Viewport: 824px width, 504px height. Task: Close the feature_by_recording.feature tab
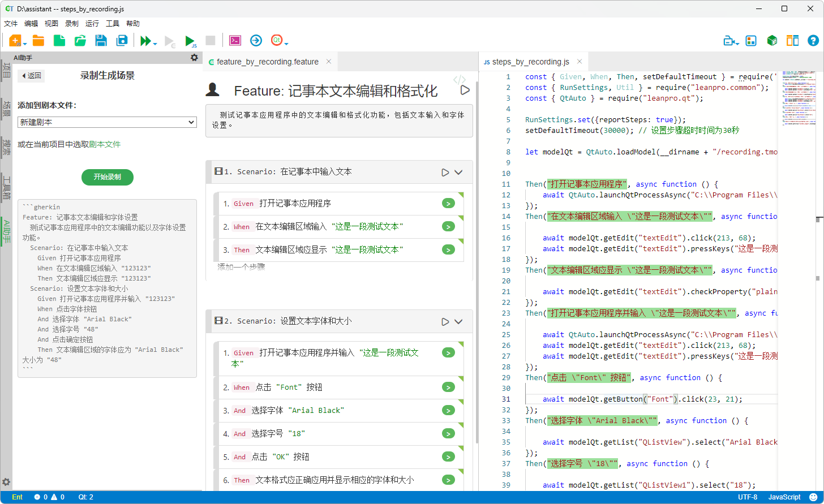(x=328, y=62)
